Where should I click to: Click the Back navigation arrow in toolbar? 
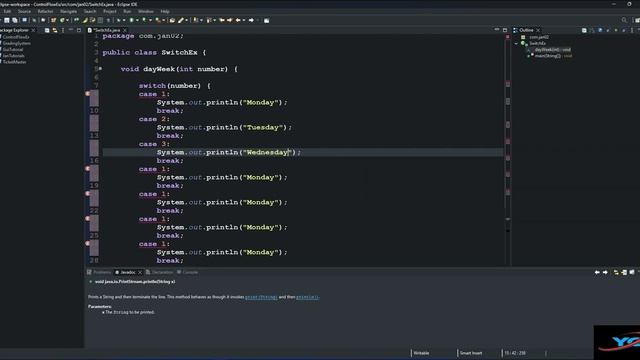coord(238,20)
